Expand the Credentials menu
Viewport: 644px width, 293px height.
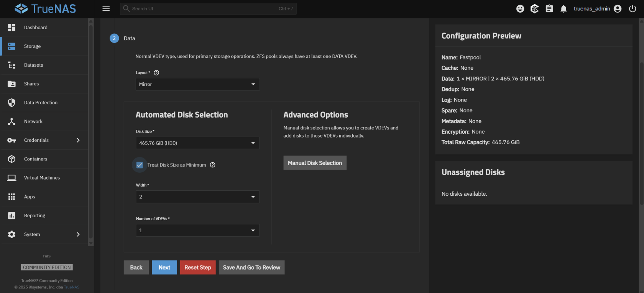(44, 140)
